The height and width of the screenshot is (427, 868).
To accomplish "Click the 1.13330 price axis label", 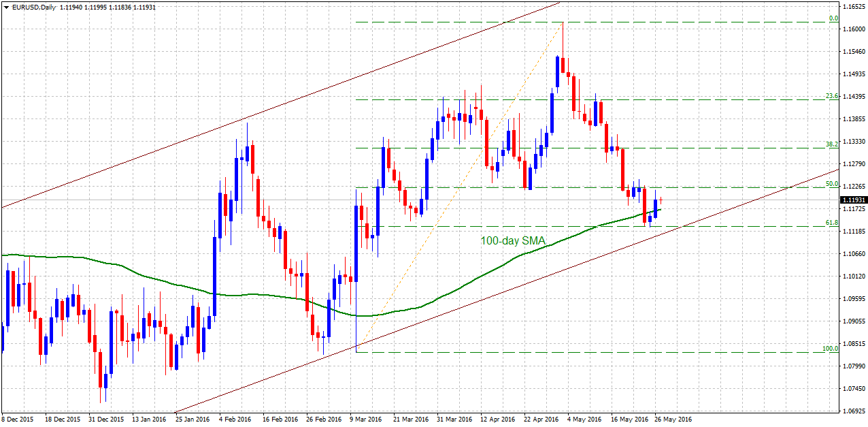I will click(853, 142).
